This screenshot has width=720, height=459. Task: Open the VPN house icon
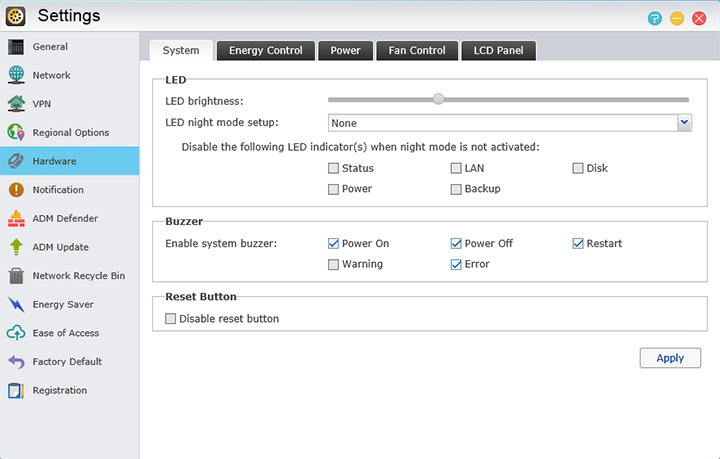pos(16,104)
